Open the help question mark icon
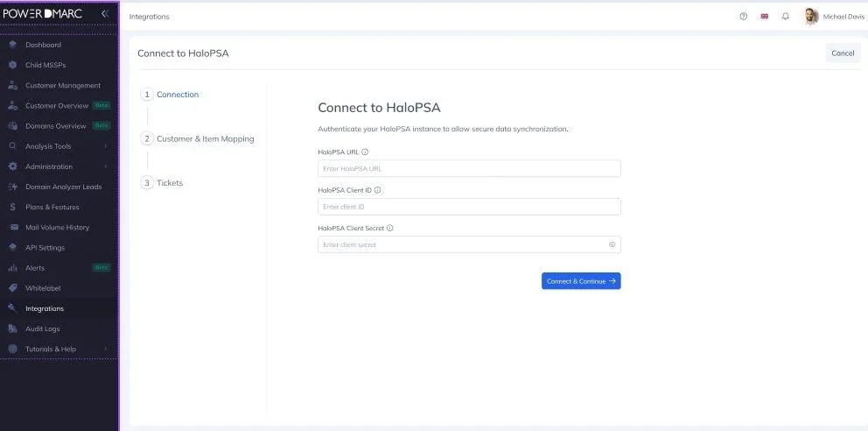 (x=744, y=17)
